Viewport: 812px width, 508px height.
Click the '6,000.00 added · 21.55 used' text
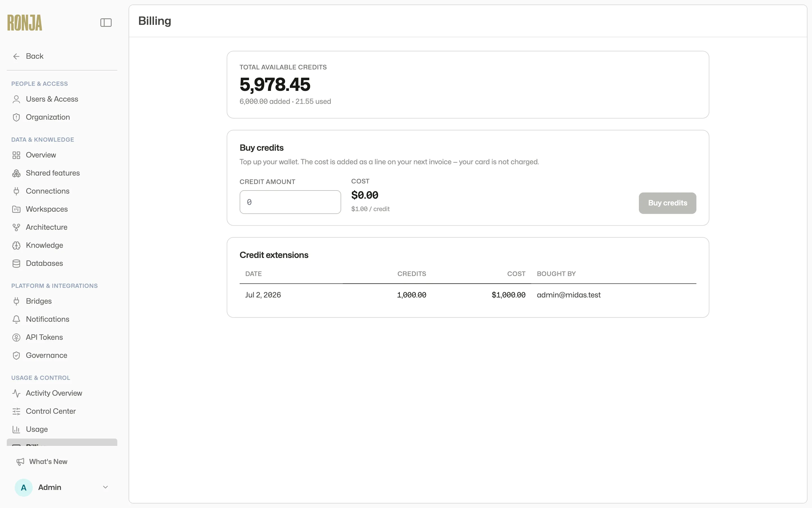(285, 102)
